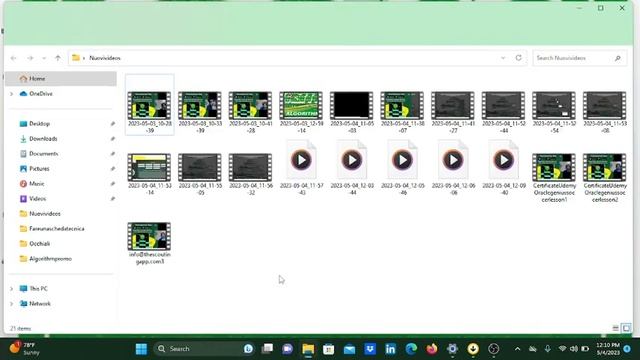Select video 2023-05-04_11-52-54
The width and height of the screenshot is (640, 360).
554,112
